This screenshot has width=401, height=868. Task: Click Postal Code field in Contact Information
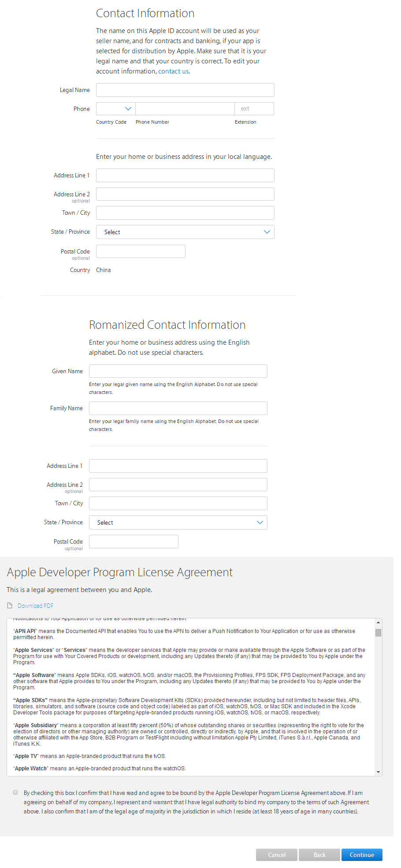141,251
